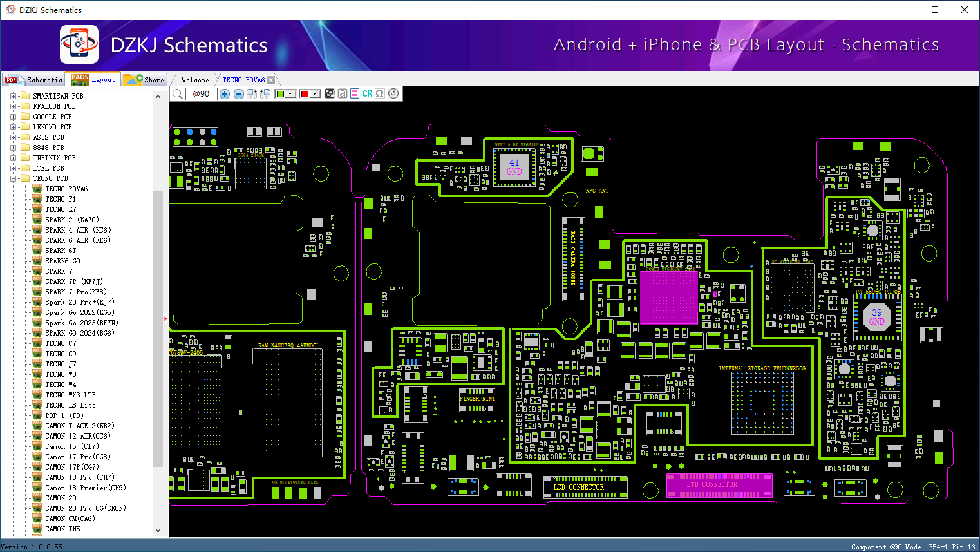Toggle the cyan CR toolbar button
Viewport: 980px width, 552px height.
[x=367, y=93]
